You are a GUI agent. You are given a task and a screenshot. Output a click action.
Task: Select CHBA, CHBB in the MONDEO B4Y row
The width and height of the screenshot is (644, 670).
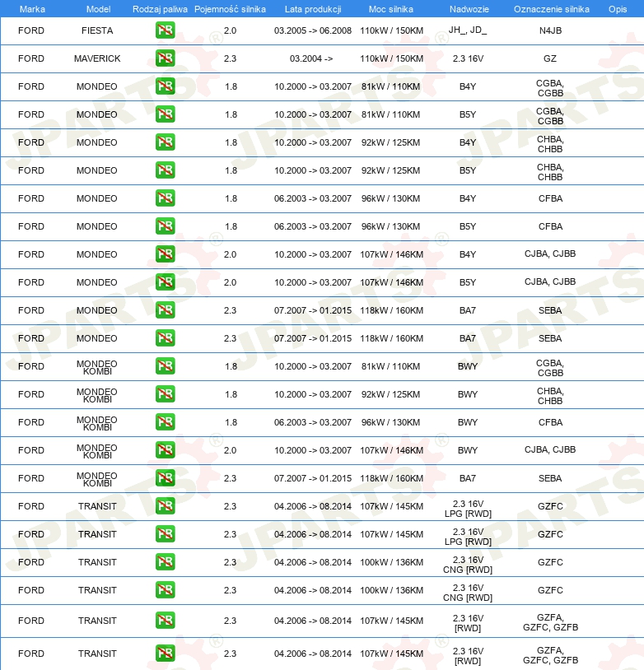click(550, 144)
